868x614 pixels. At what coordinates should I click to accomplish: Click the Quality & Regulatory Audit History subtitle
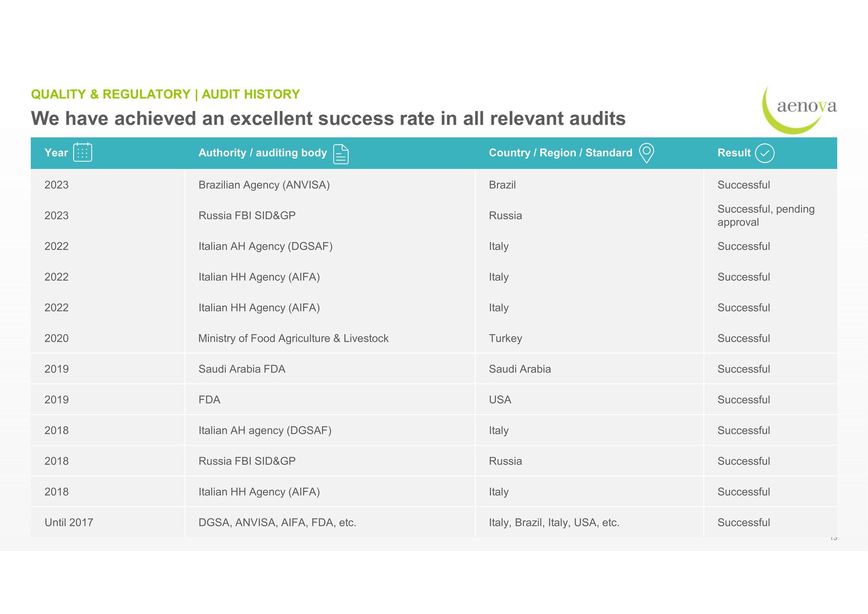[165, 94]
